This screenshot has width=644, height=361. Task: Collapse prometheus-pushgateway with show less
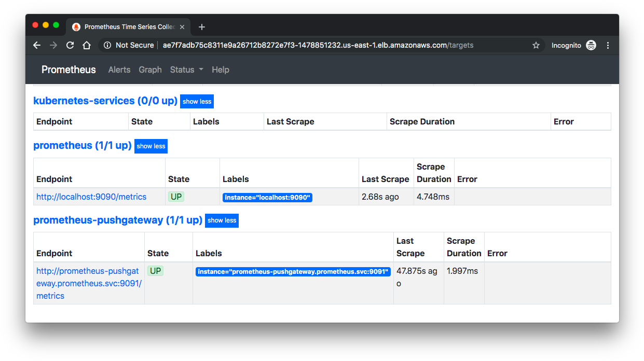click(x=222, y=220)
